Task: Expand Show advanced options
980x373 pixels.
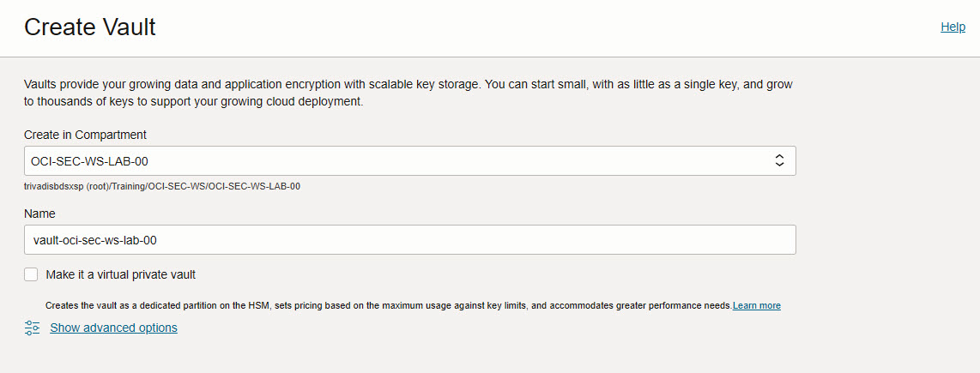Action: click(x=114, y=328)
